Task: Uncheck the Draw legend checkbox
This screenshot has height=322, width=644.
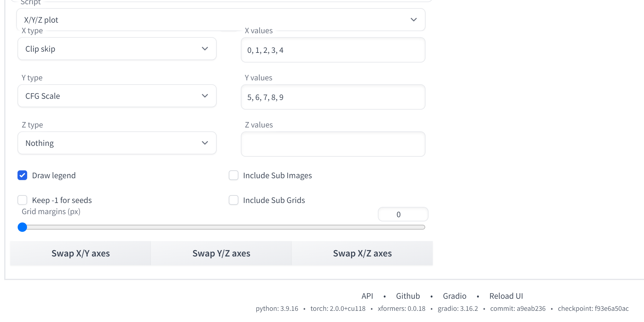Action: [x=22, y=175]
